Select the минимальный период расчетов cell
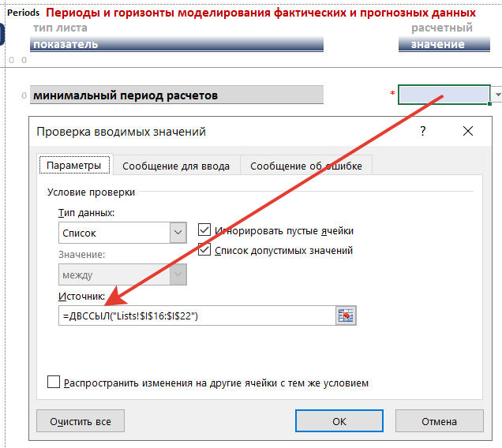Image resolution: width=502 pixels, height=448 pixels. click(x=177, y=95)
